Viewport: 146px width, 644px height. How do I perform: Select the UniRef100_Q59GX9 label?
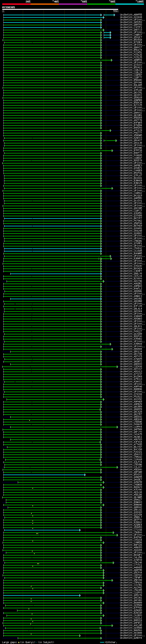click(x=131, y=98)
